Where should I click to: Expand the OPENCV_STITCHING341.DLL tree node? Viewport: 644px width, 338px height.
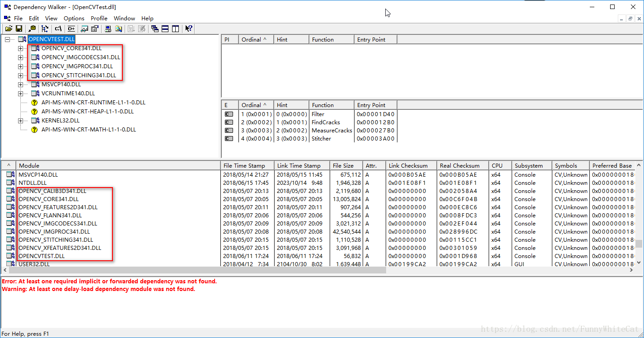coord(20,75)
